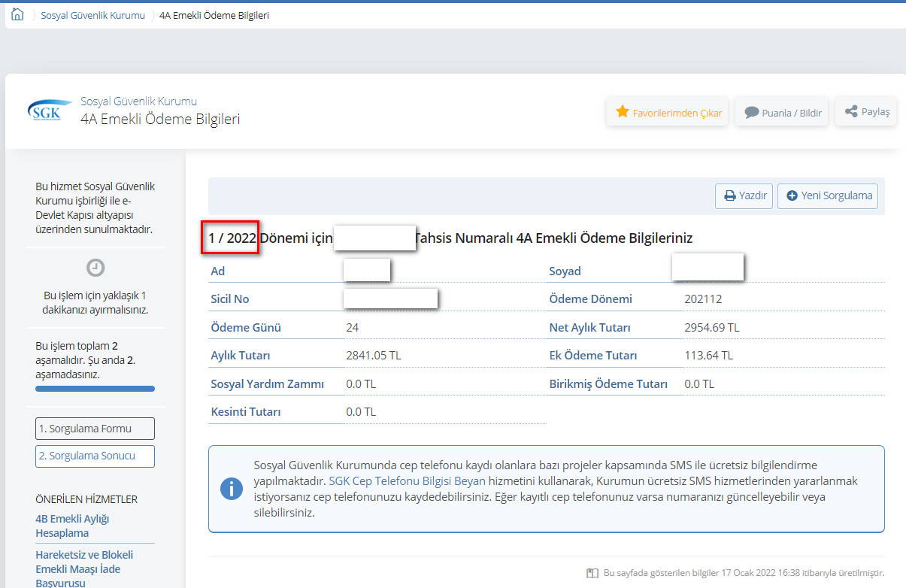This screenshot has height=588, width=906.
Task: Click the Sosyal Güvenlik Kurumu header subtitle
Action: pyautogui.click(x=138, y=102)
